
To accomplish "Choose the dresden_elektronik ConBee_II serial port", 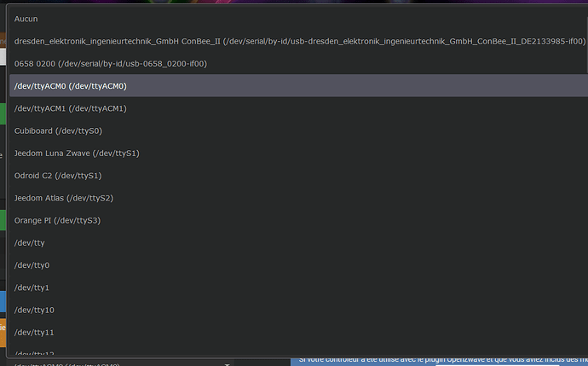I will tap(298, 41).
